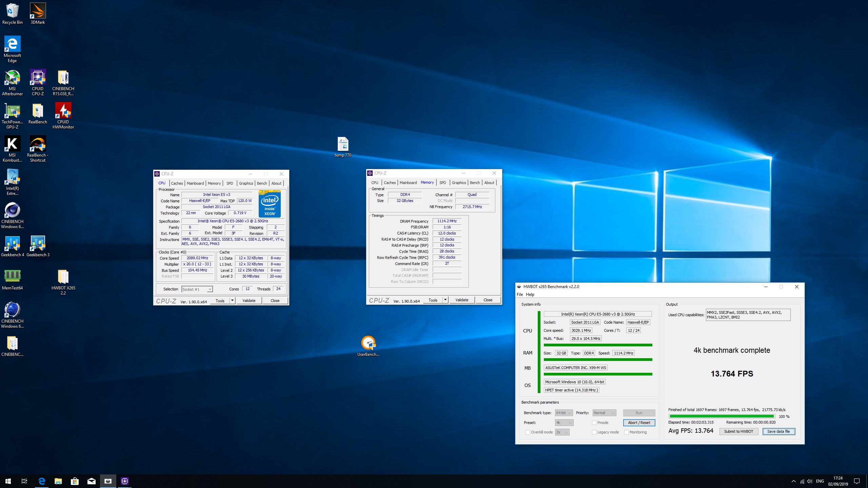868x488 pixels.
Task: Open the RealBench folder on the desktop
Action: tap(38, 114)
